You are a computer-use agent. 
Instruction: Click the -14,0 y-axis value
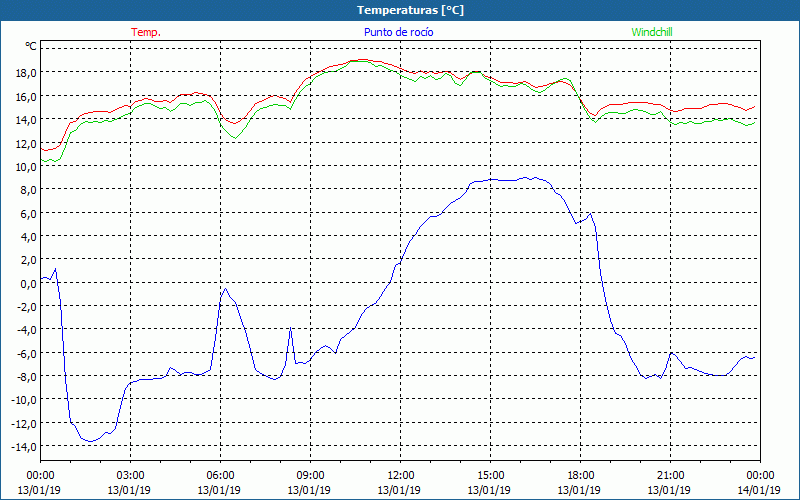(x=25, y=447)
